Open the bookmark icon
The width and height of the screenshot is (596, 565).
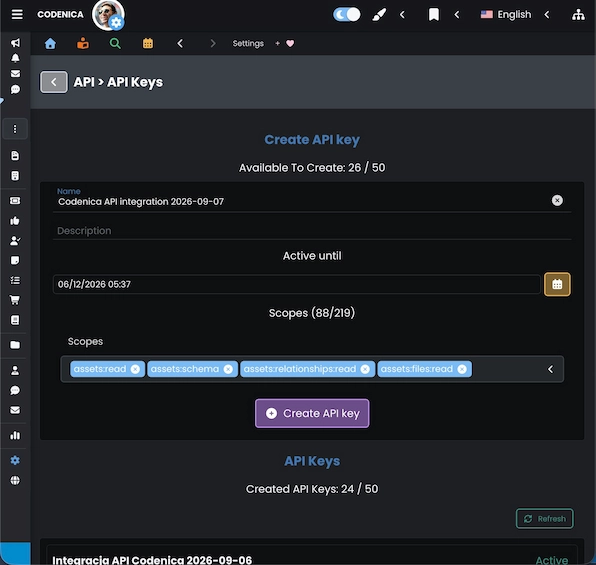pyautogui.click(x=434, y=14)
